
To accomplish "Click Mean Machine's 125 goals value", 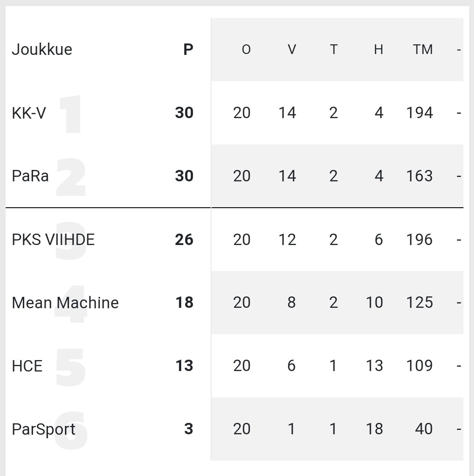I will [x=420, y=303].
